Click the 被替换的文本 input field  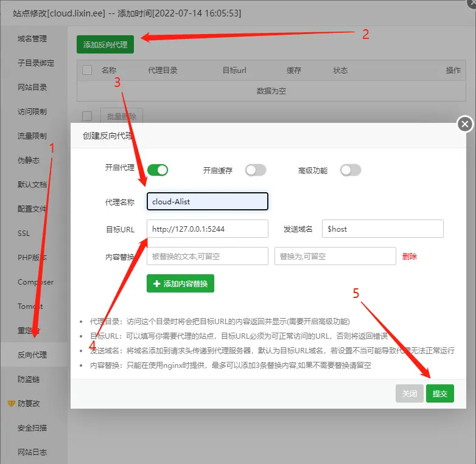(x=207, y=256)
